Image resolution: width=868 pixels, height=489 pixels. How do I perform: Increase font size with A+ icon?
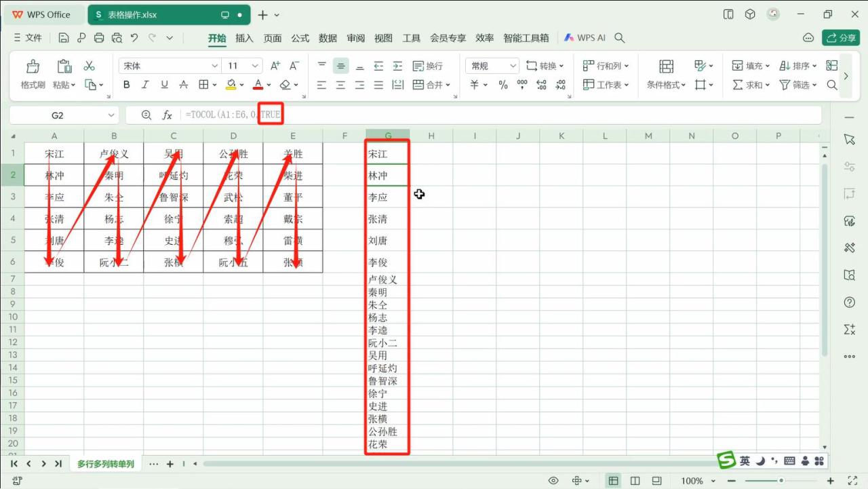275,66
